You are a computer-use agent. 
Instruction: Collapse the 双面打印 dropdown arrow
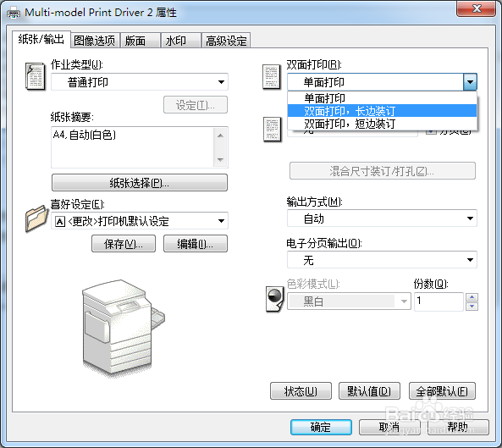[470, 82]
